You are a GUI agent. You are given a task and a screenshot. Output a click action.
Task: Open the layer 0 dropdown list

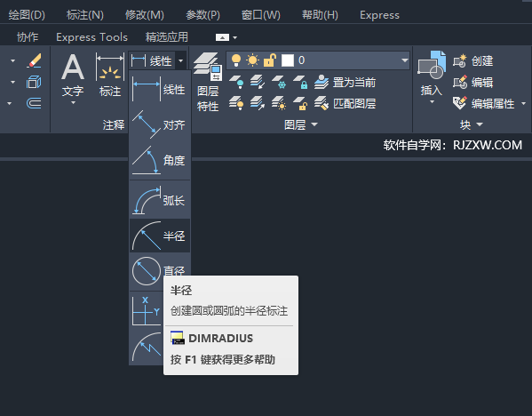[x=404, y=60]
